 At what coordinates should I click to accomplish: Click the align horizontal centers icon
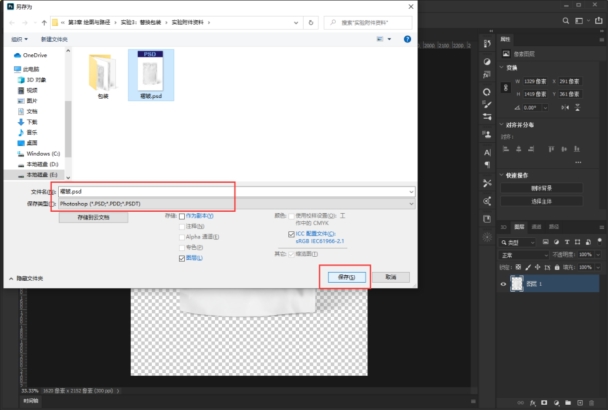tap(518, 149)
